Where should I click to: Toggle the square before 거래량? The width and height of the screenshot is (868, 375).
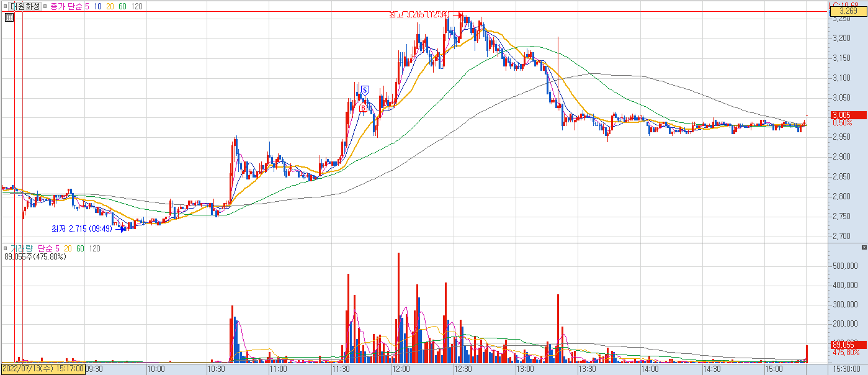pyautogui.click(x=6, y=248)
